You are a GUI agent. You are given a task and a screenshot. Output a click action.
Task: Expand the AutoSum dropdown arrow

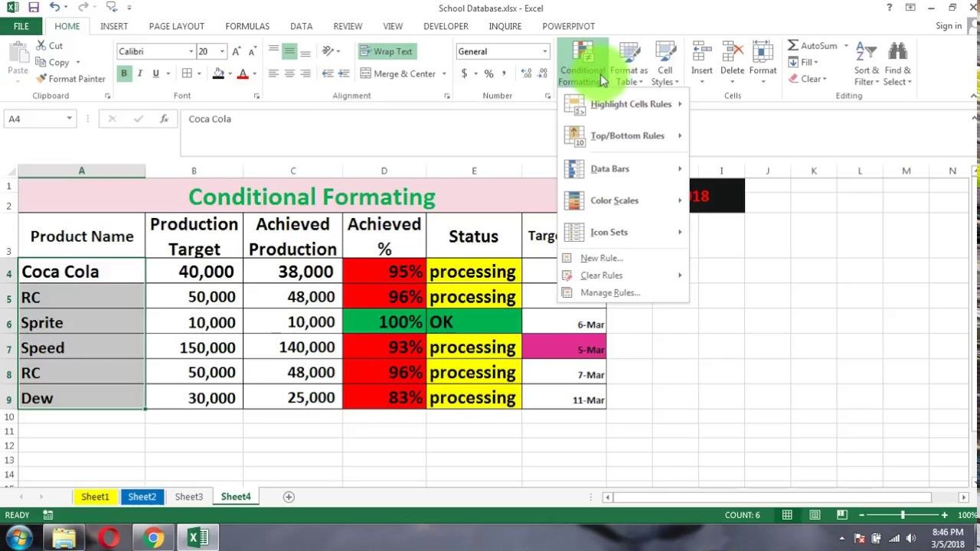pyautogui.click(x=846, y=46)
